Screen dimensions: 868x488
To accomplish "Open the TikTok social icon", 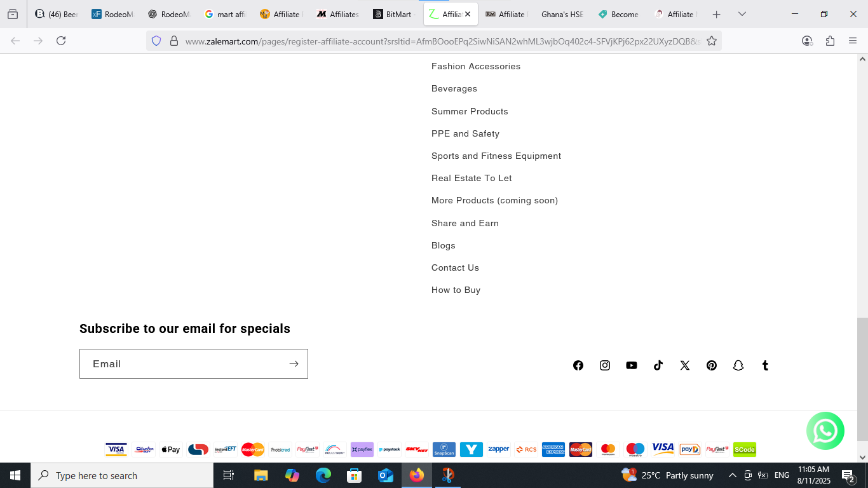I will 658,365.
